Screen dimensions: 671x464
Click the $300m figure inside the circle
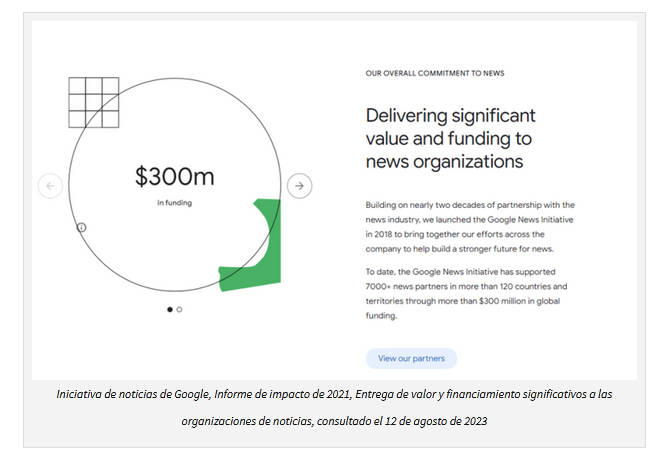point(174,177)
